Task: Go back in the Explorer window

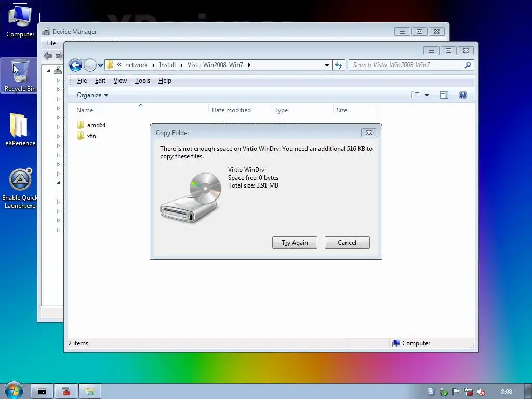Action: point(75,65)
